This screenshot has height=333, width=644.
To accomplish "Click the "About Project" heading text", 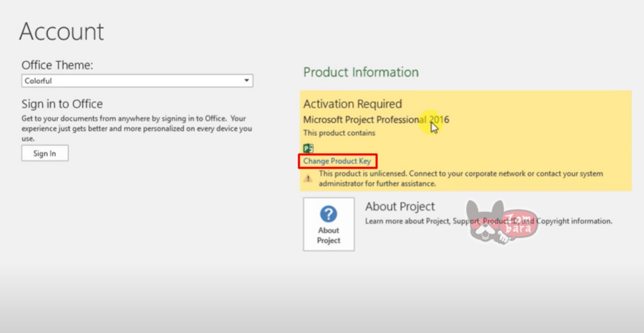I will pos(400,207).
